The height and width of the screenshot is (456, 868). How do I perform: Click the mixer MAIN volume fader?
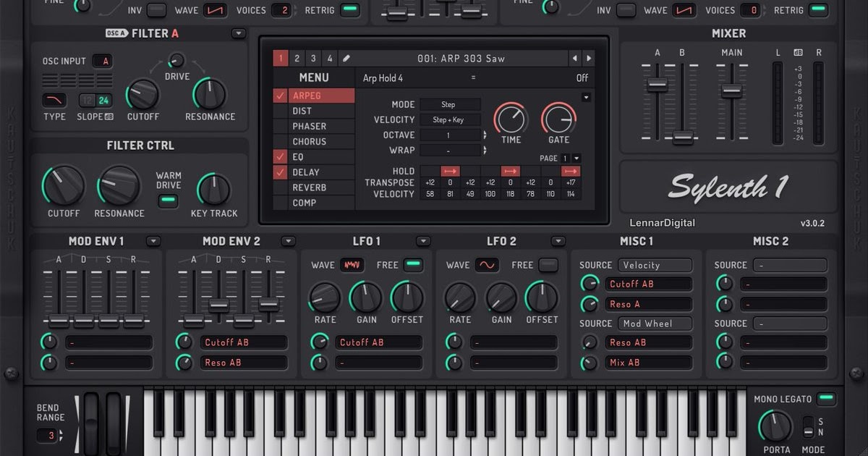pos(731,90)
